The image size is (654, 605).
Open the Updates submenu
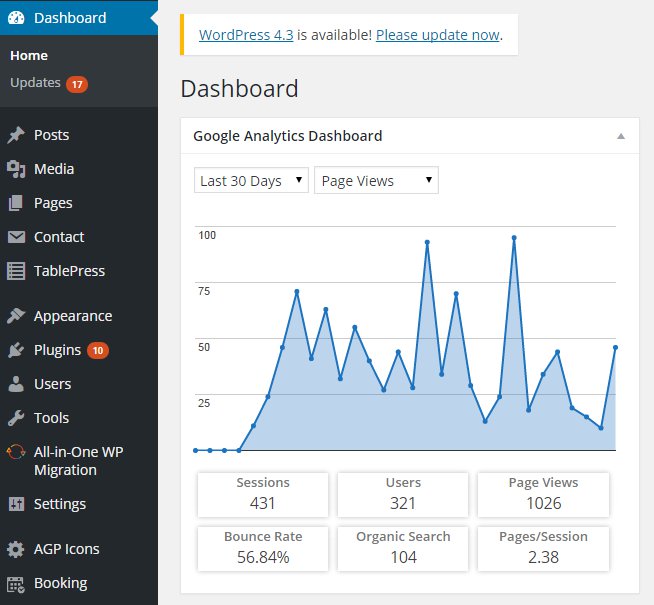click(35, 83)
